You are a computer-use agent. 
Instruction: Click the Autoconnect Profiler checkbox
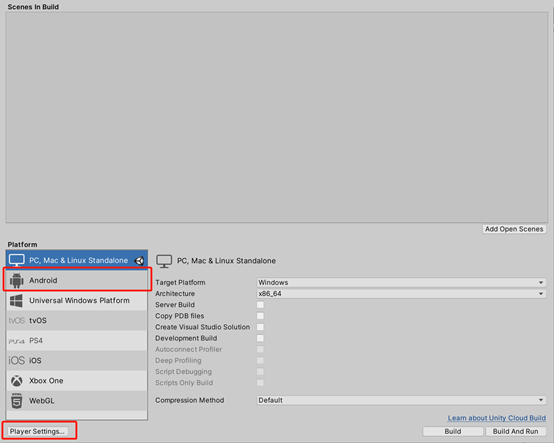260,349
